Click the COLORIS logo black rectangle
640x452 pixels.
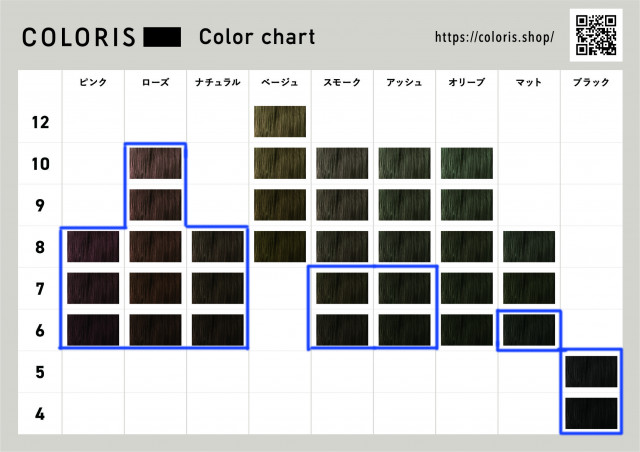[x=162, y=38]
